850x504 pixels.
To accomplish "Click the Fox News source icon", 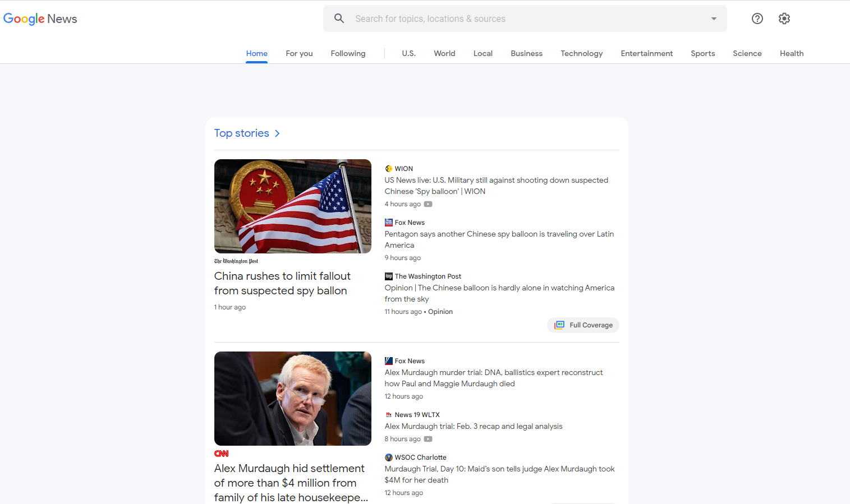I will [388, 222].
